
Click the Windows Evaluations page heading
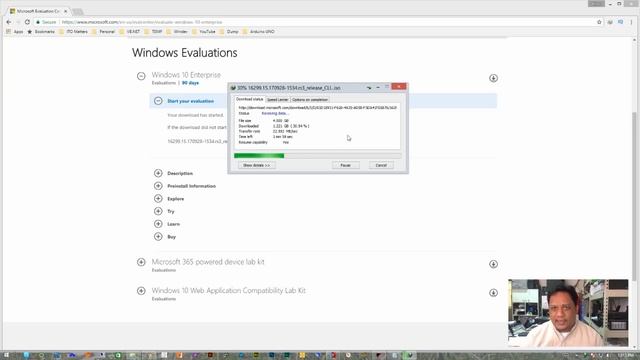tap(184, 53)
